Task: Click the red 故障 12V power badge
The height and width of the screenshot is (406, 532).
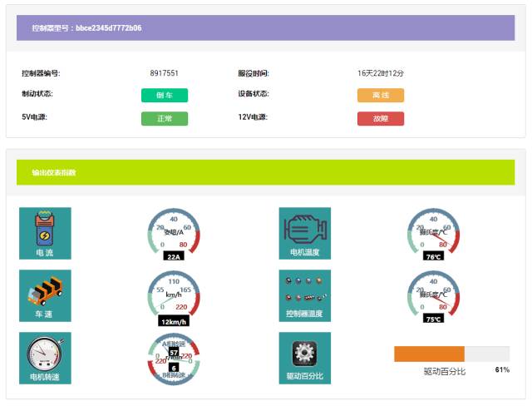Action: pyautogui.click(x=381, y=118)
